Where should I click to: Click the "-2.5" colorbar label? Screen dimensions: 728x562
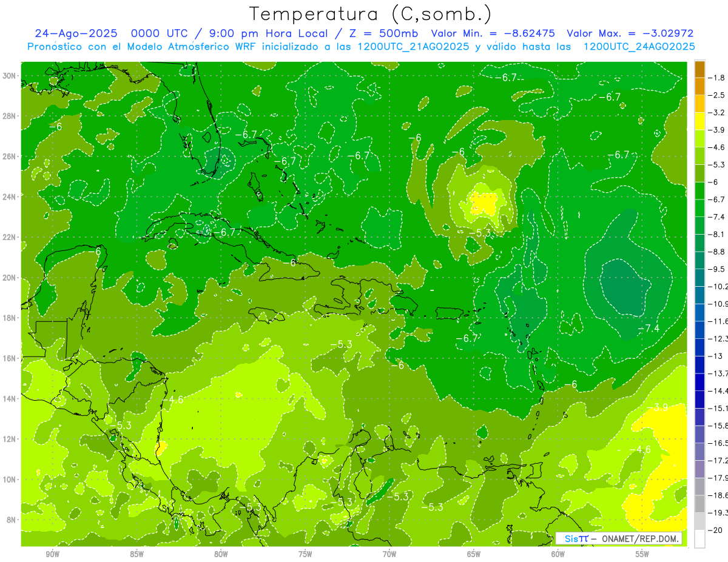(716, 95)
